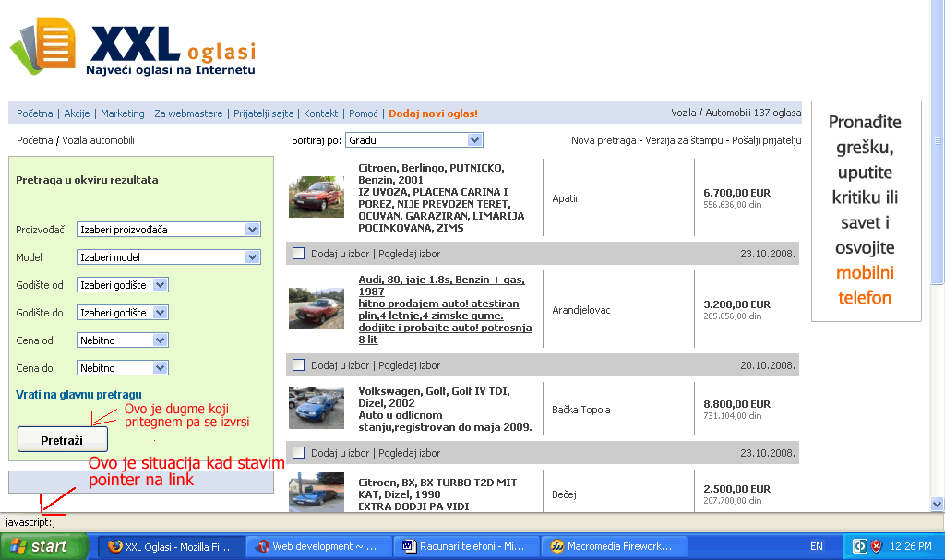Click the XXL oglasi logo
This screenshot has width=945, height=560.
pyautogui.click(x=134, y=48)
